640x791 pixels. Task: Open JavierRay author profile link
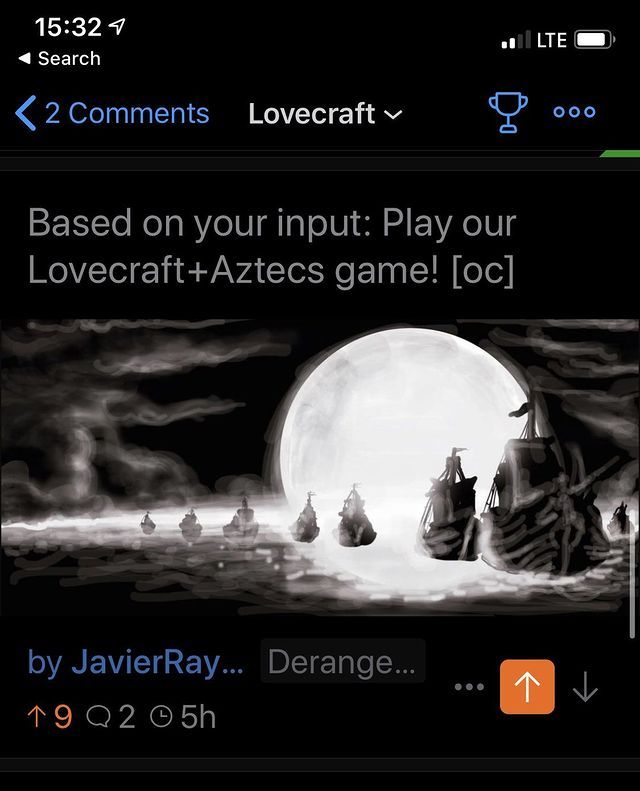click(136, 662)
